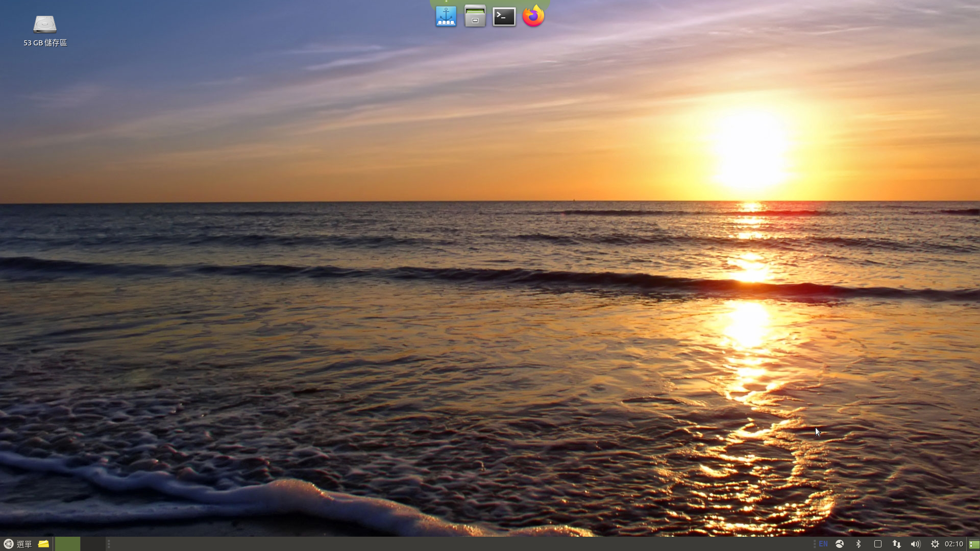Open the file manager from the dock
This screenshot has height=551, width=980.
point(475,16)
